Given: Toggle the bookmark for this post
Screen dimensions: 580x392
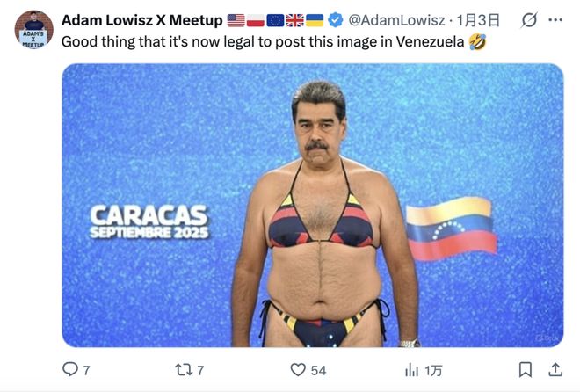Looking at the screenshot, I should [x=526, y=369].
